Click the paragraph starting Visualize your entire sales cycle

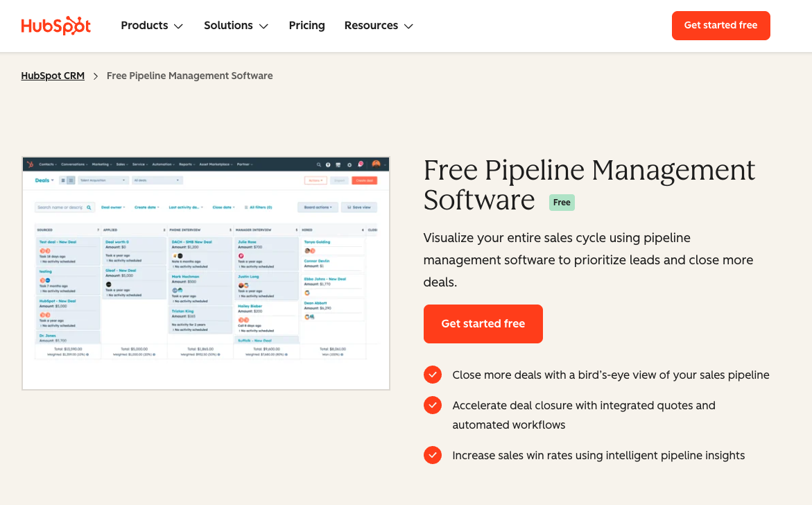[588, 260]
